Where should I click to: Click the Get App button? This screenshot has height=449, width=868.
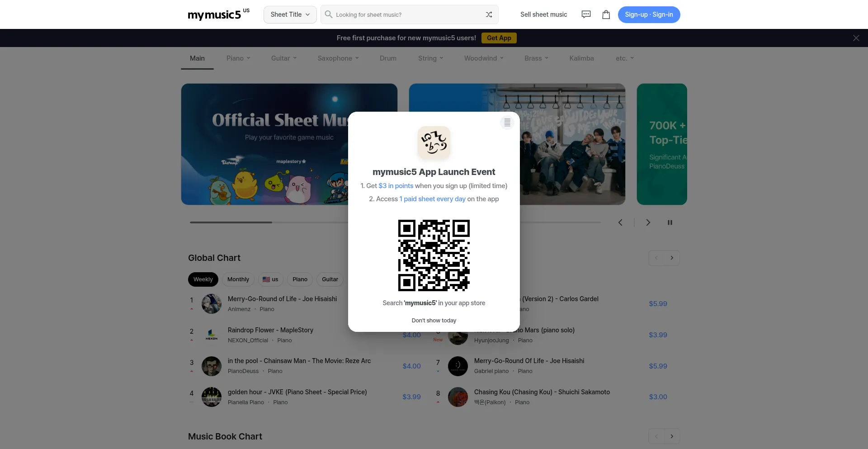point(499,38)
